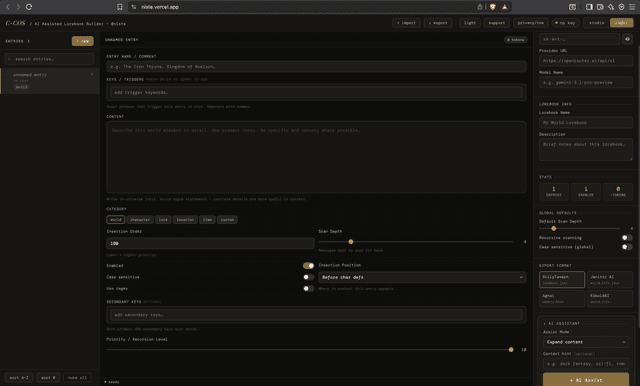The width and height of the screenshot is (640, 386).
Task: Click sort A-Z button
Action: tap(19, 377)
